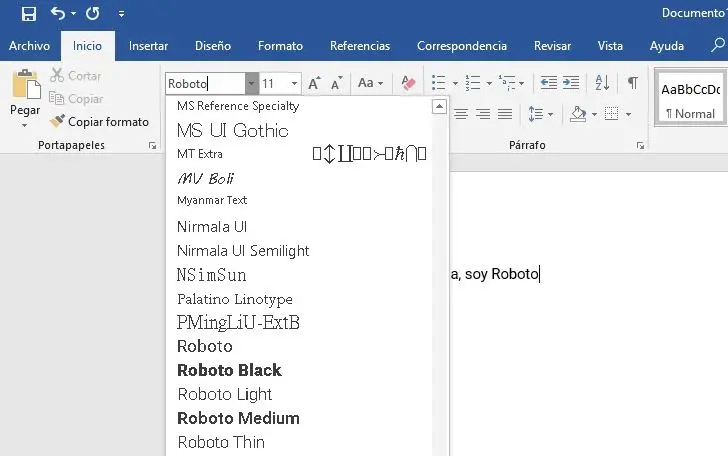728x456 pixels.
Task: Click Copiar in the clipboard group
Action: click(76, 99)
